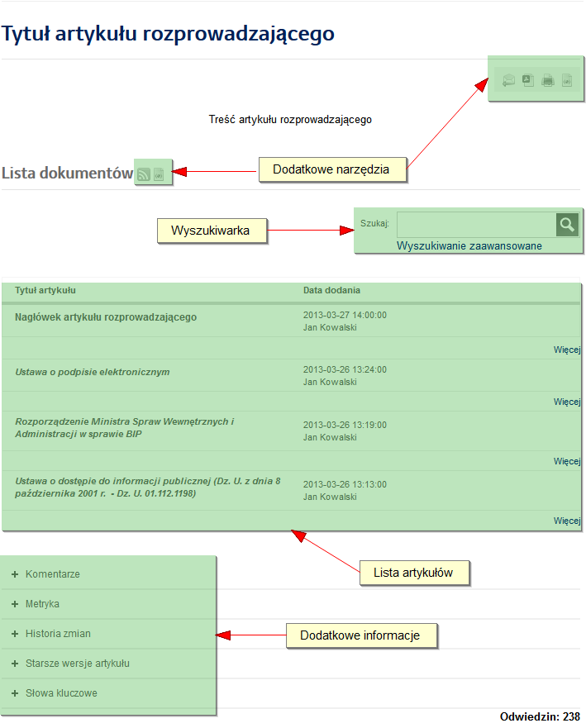Click the Odwiedzin: 238 visit counter
This screenshot has width=586, height=728.
(540, 717)
